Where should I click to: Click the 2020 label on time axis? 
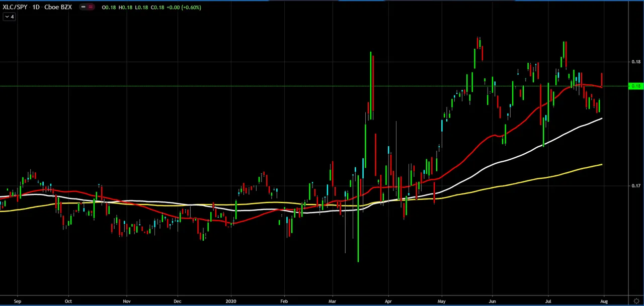pyautogui.click(x=231, y=301)
